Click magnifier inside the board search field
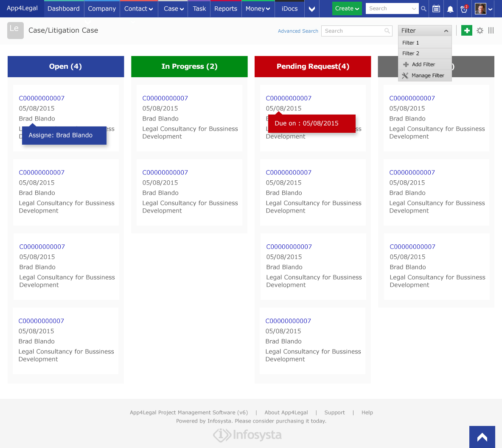Screen dimensions: 502x448 pos(387,31)
